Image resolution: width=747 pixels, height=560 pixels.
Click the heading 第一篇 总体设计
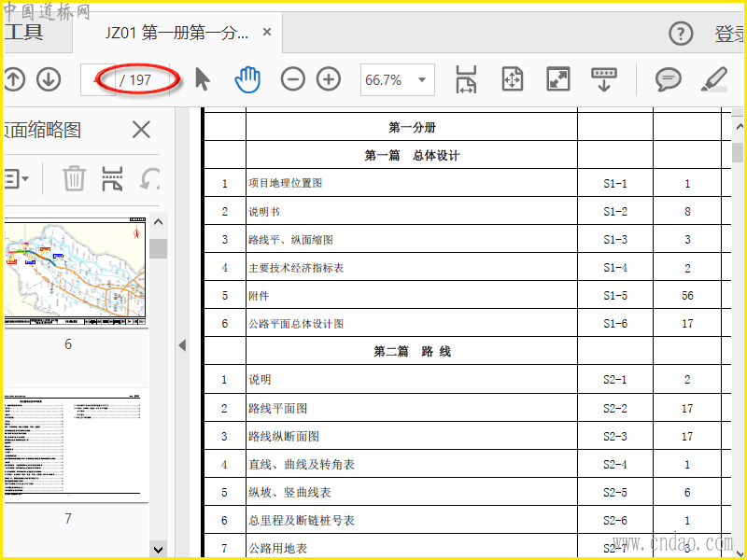tap(412, 155)
